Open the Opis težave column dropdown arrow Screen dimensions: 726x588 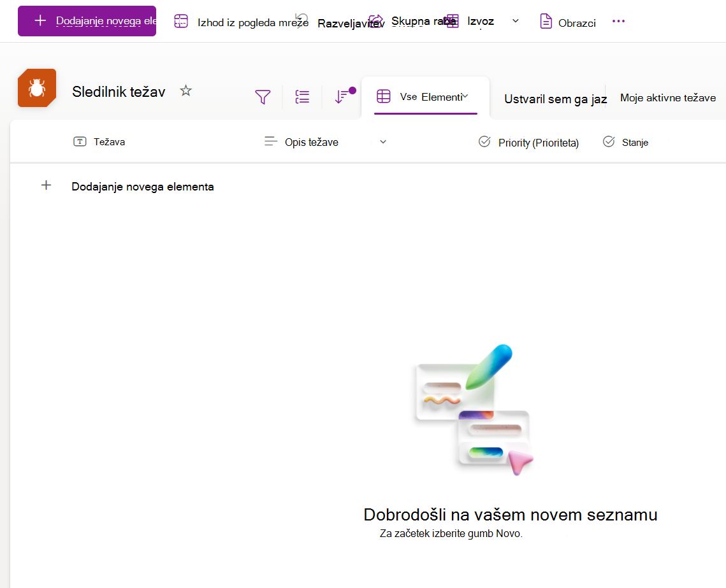pyautogui.click(x=383, y=142)
